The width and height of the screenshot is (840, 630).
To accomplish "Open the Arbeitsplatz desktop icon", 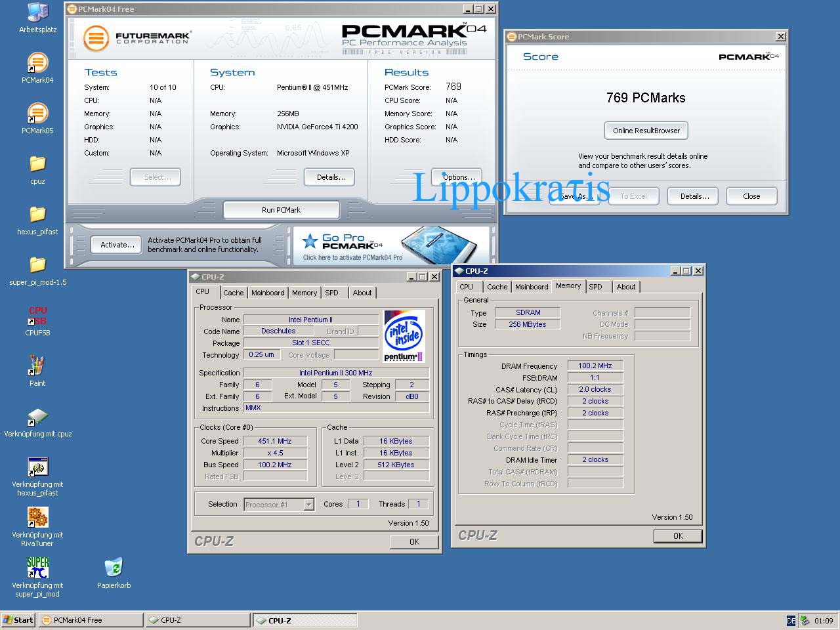I will click(37, 18).
